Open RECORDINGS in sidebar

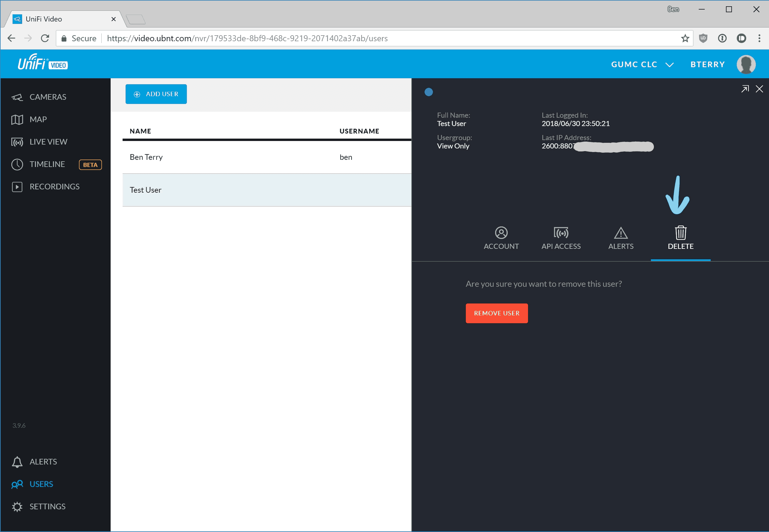pyautogui.click(x=54, y=186)
